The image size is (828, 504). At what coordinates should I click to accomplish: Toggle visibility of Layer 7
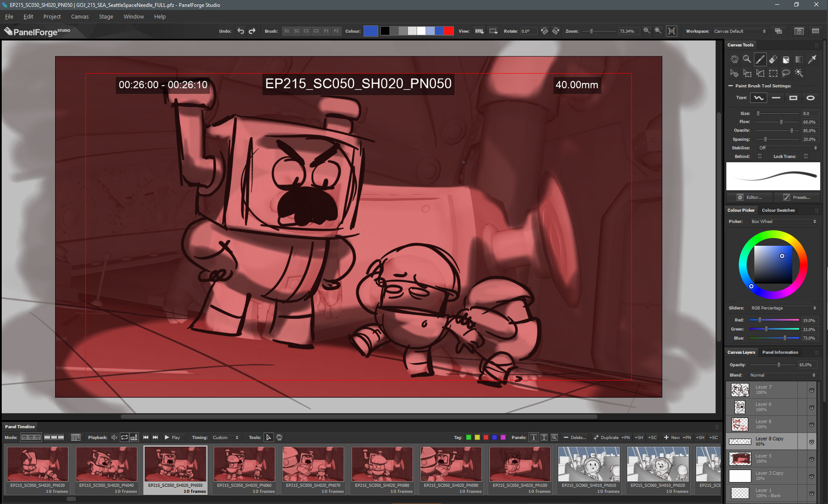click(x=812, y=390)
